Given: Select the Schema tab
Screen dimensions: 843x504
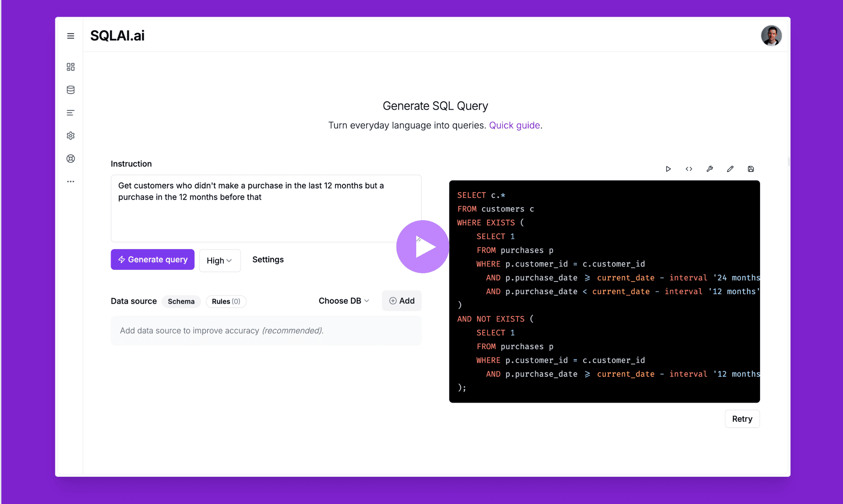Looking at the screenshot, I should pos(181,301).
